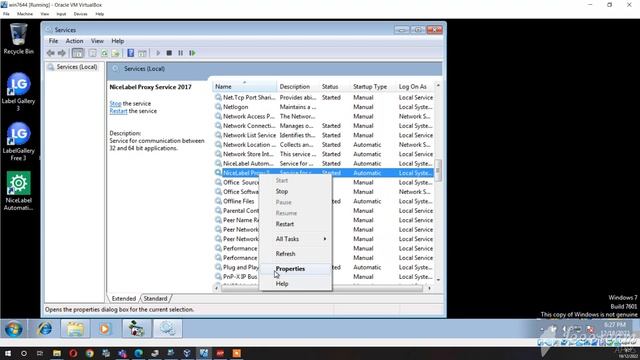640x360 pixels.
Task: Select the Network Connections service row
Action: (x=324, y=126)
